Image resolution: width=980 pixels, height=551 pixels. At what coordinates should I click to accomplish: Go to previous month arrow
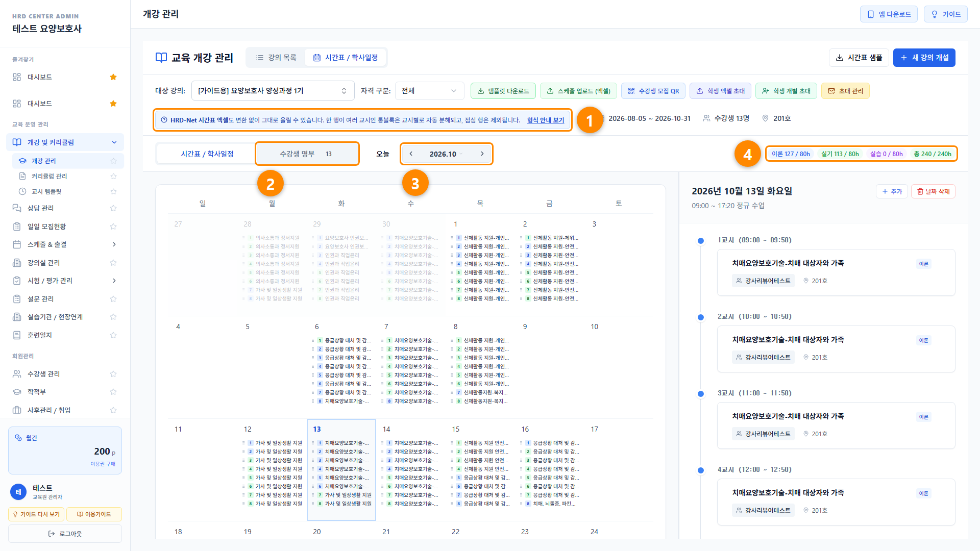(411, 154)
